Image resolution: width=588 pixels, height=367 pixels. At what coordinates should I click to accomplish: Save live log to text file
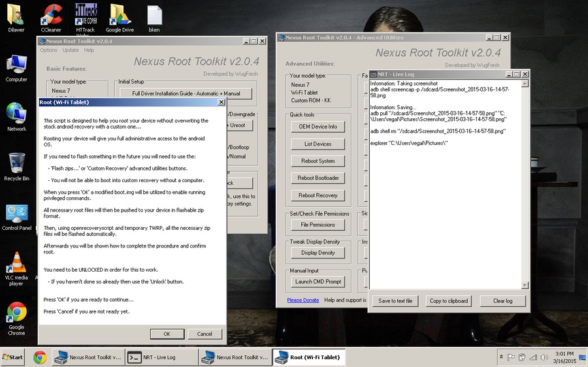[x=395, y=300]
